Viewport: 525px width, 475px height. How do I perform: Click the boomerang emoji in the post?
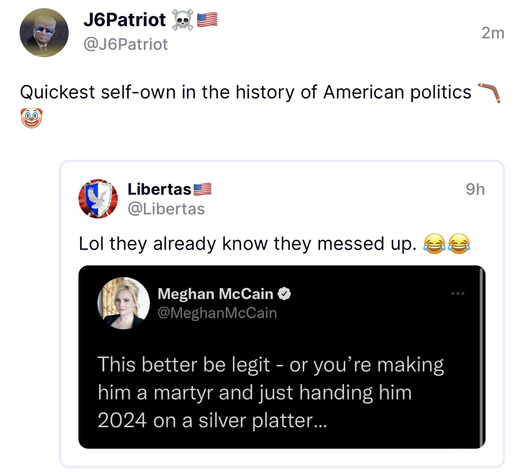(490, 93)
